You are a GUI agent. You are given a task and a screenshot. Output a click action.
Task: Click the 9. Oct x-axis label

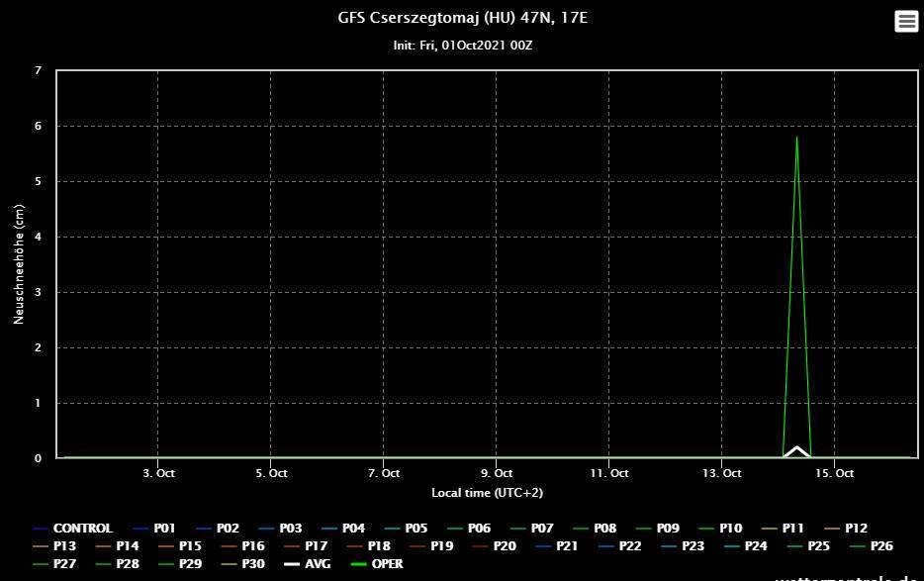point(497,473)
